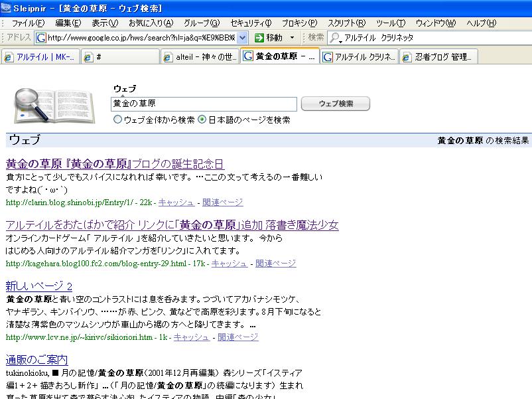Click the green Go arrow icon

coord(259,38)
